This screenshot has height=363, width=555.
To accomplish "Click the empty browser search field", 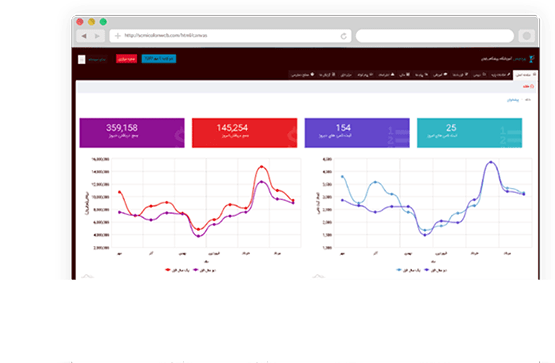I will (x=435, y=36).
